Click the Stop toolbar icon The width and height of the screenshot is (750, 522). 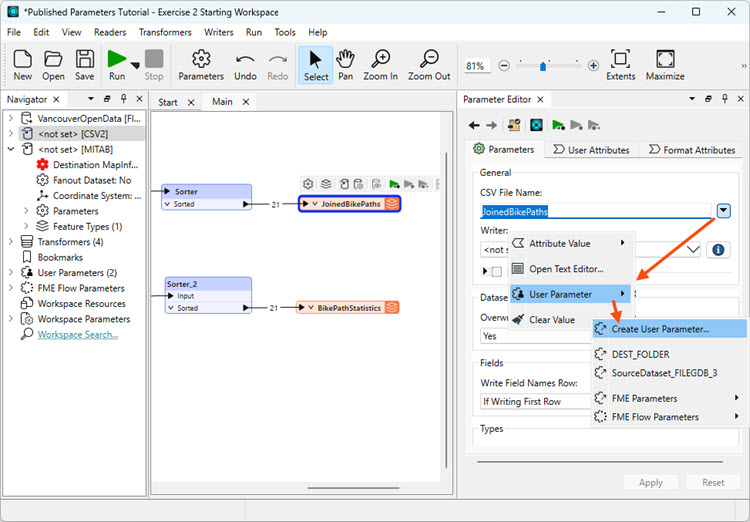tap(154, 65)
